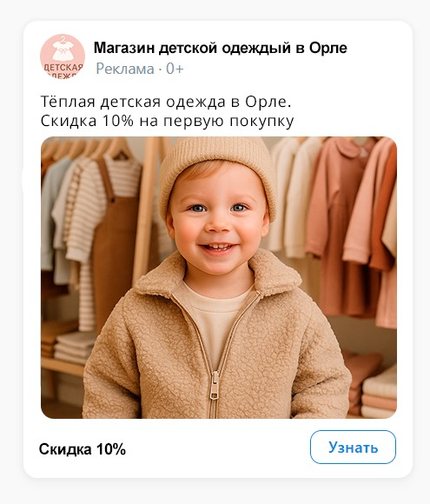Click the fluffy fleece jacket collar
The height and width of the screenshot is (504, 430).
(x=219, y=276)
